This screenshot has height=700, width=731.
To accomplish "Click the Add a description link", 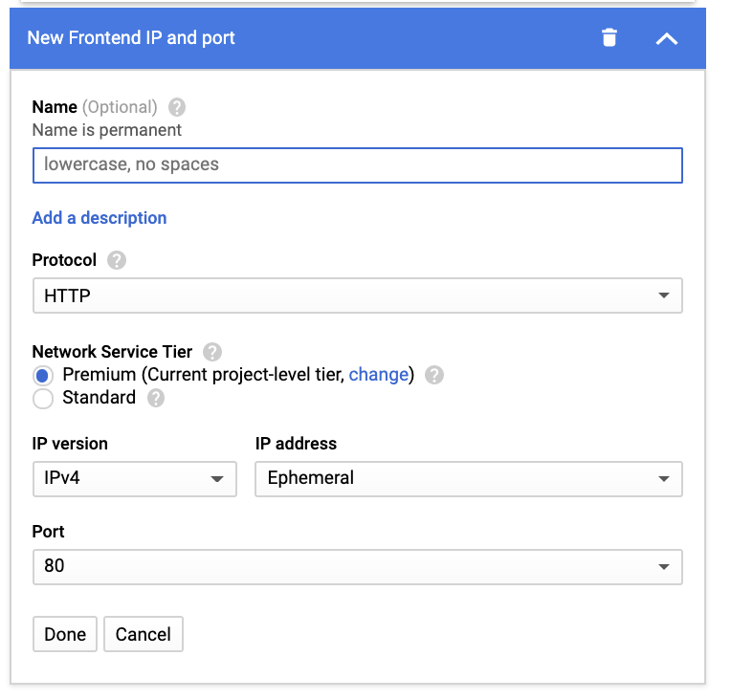I will pyautogui.click(x=100, y=218).
